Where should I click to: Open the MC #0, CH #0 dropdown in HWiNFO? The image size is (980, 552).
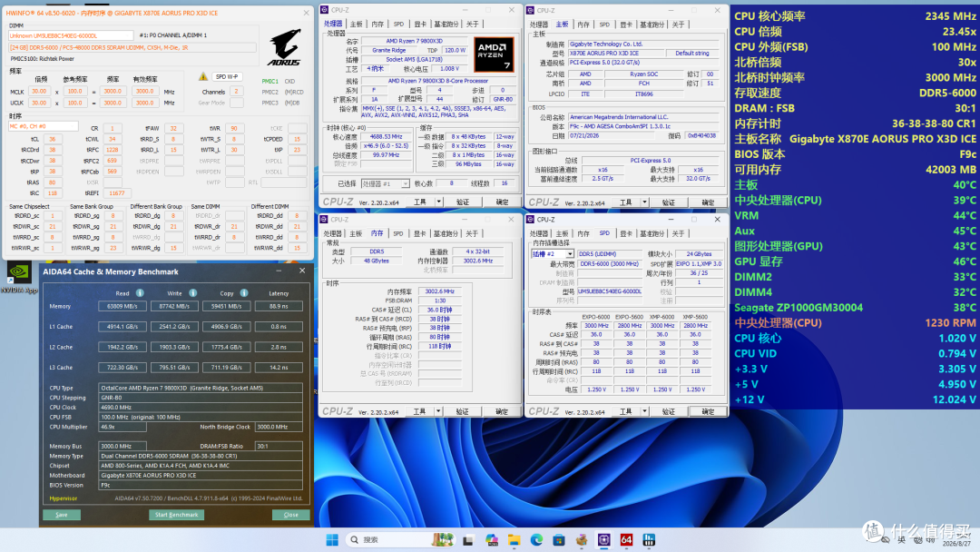pos(43,126)
